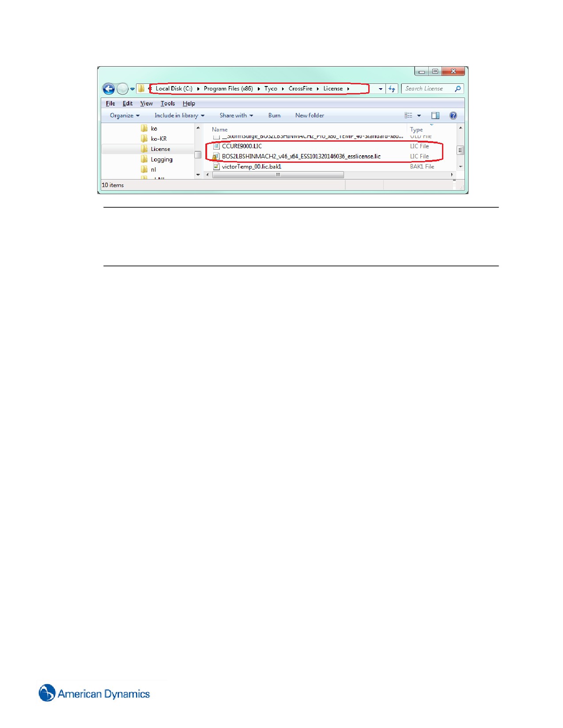Sort by the Name column header
Image resolution: width=563 pixels, height=728 pixels.
pyautogui.click(x=219, y=129)
